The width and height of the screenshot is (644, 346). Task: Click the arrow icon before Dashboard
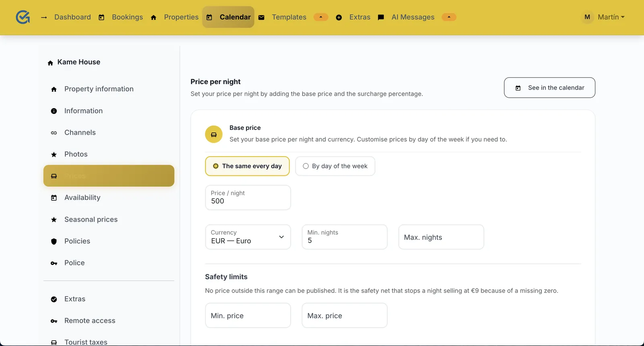click(x=44, y=17)
